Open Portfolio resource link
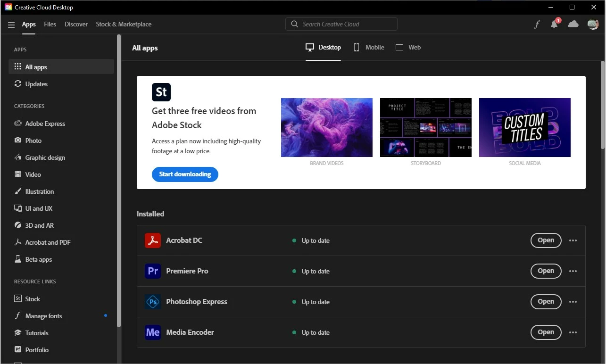Screen dimensions: 606x364 click(61, 350)
